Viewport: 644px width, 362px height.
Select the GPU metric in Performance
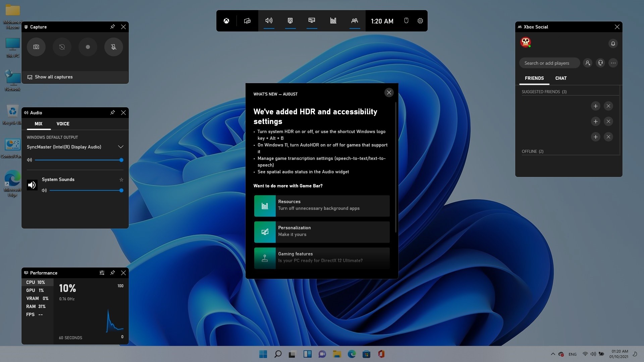coord(37,290)
